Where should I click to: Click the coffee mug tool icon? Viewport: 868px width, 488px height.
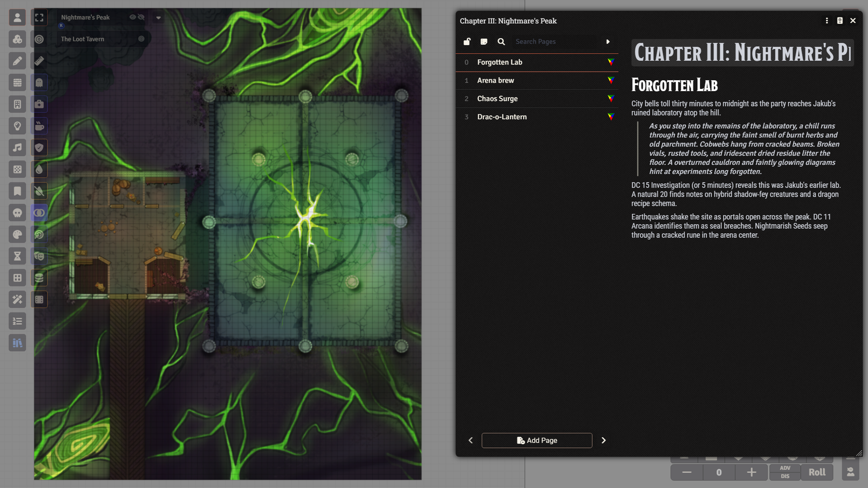point(39,126)
